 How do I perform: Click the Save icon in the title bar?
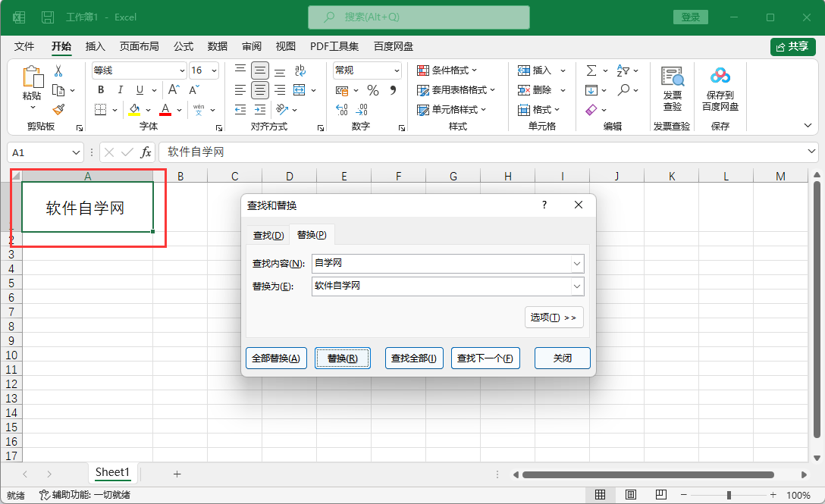[x=47, y=17]
